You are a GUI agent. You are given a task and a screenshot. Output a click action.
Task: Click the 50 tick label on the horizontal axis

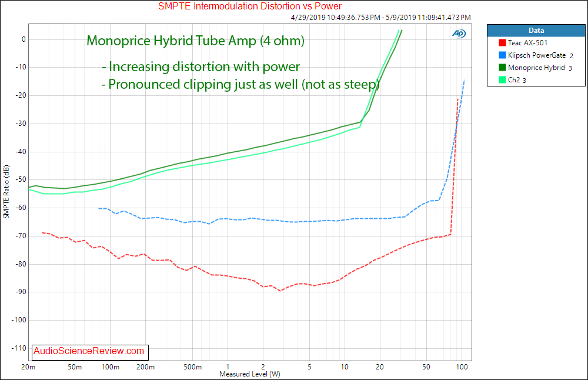(426, 367)
